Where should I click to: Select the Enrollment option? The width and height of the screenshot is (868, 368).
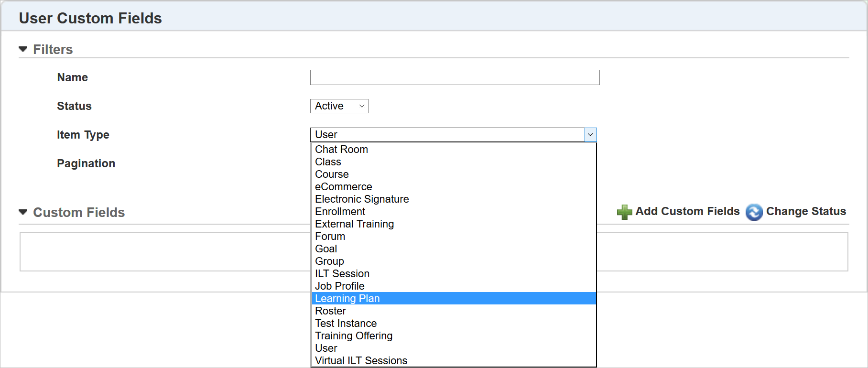[340, 212]
